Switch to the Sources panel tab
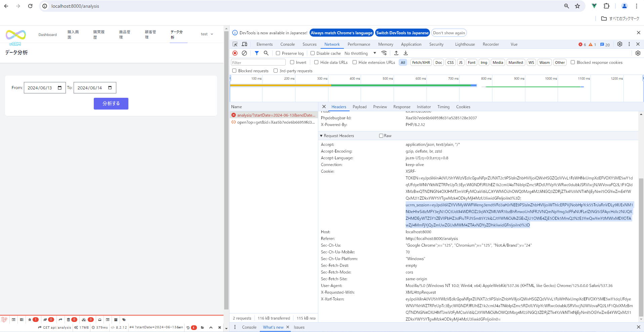This screenshot has width=644, height=332. (x=310, y=44)
